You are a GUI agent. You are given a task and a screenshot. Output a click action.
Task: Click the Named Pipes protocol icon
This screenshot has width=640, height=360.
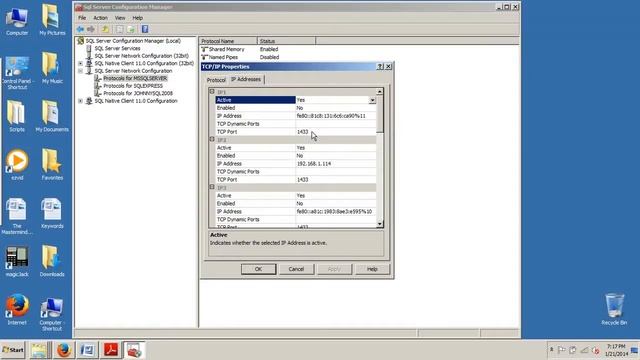tap(204, 57)
